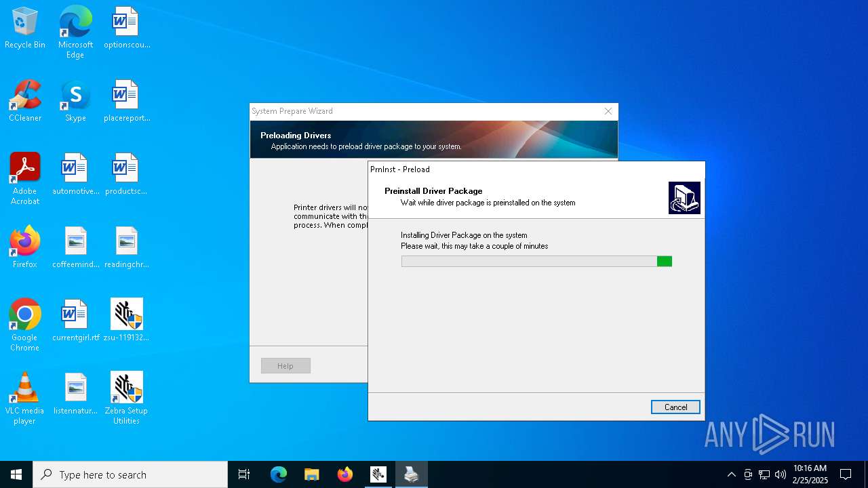
Task: Open CCleaner desktop shortcut
Action: coord(25,102)
